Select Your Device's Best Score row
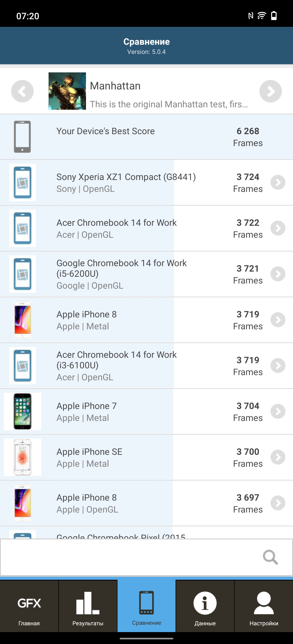Screen dimensions: 293x644 point(146,137)
